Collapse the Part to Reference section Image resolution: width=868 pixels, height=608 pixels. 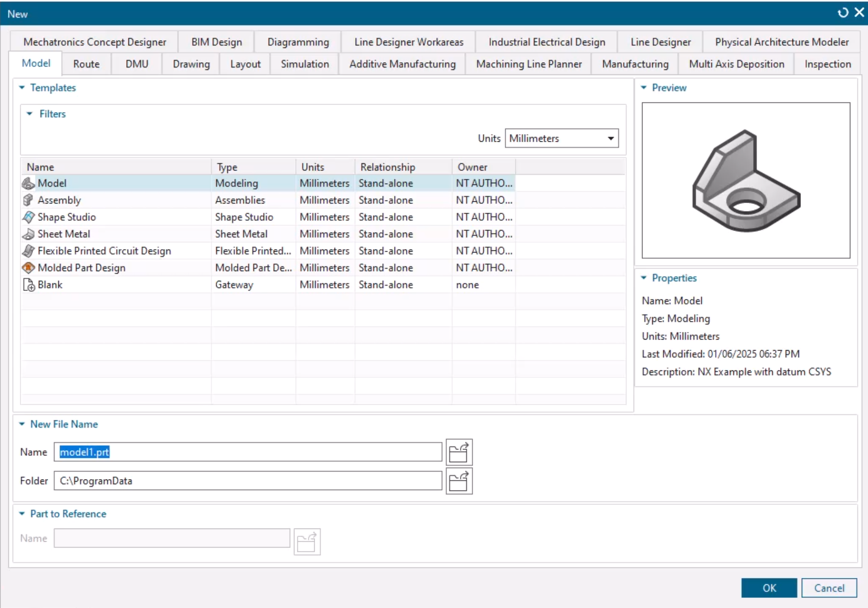22,514
